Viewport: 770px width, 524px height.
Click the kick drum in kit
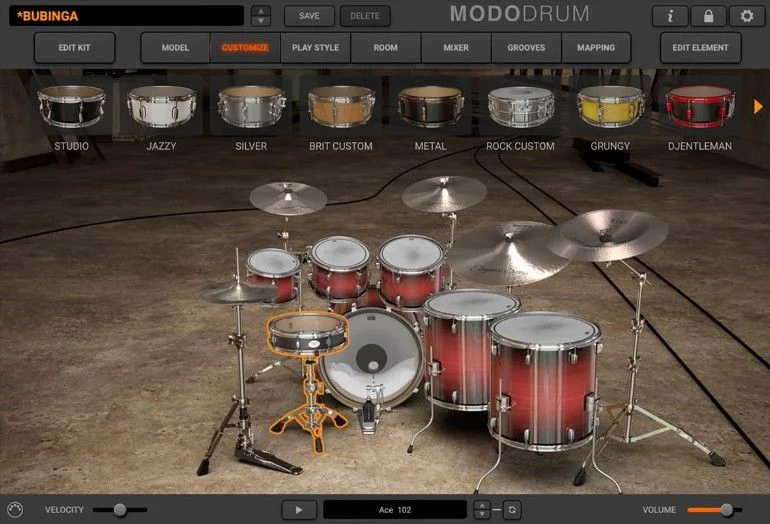(372, 358)
